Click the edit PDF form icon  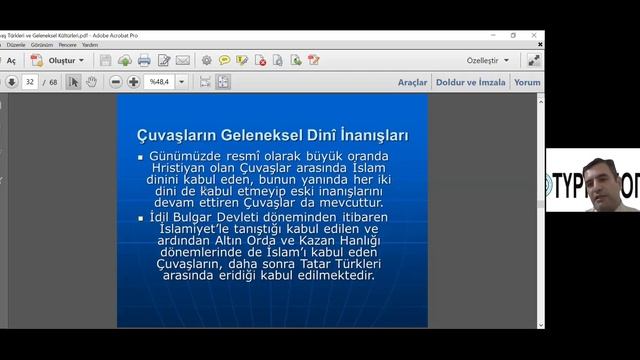click(x=314, y=60)
